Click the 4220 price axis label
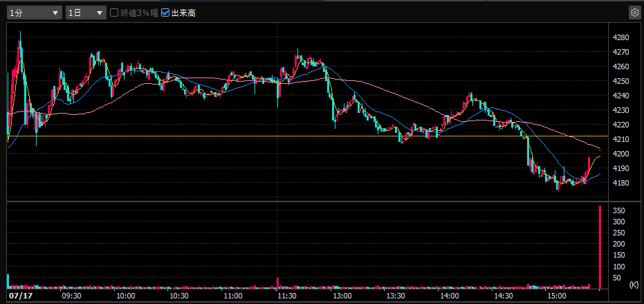Screen dimensions: 644x304 pyautogui.click(x=620, y=125)
